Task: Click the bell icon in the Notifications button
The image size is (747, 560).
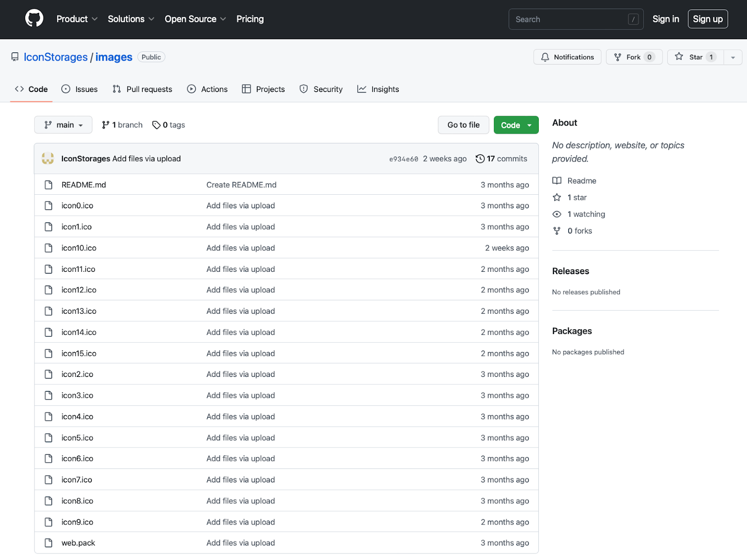Action: click(545, 57)
